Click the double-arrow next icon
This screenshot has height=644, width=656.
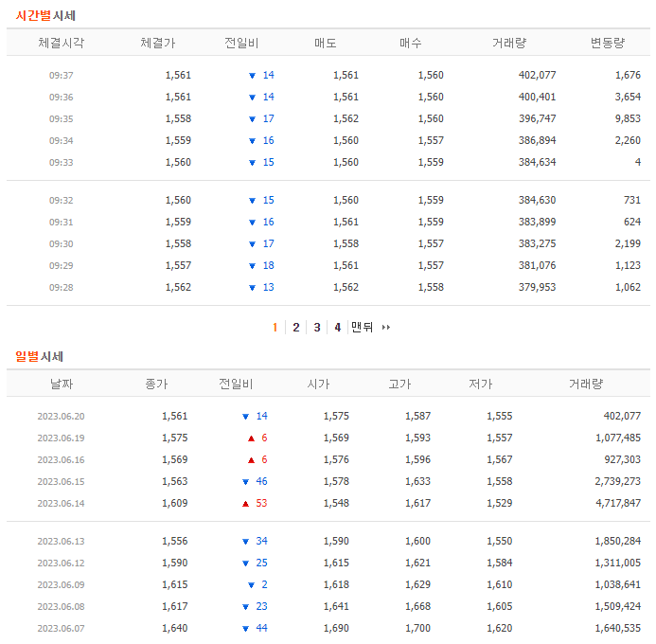[385, 328]
